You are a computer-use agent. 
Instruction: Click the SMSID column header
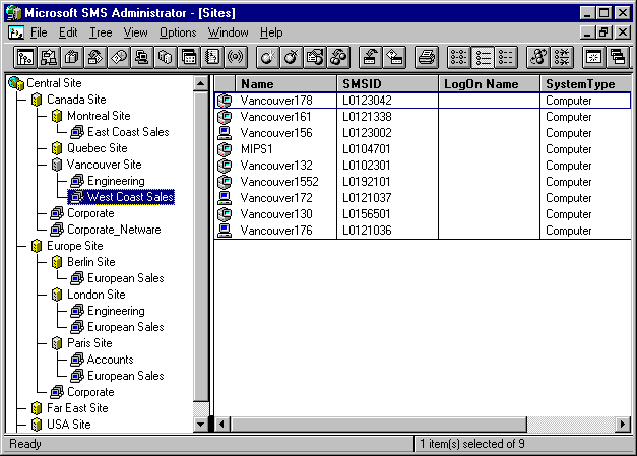[x=388, y=84]
